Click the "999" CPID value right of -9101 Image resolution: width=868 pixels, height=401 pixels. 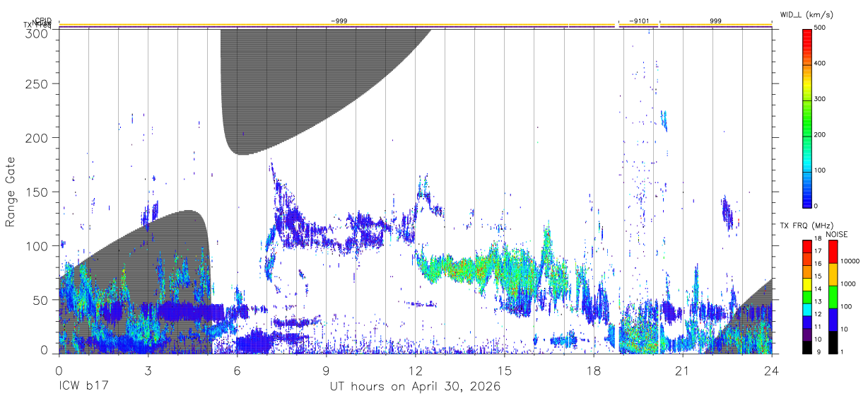716,21
